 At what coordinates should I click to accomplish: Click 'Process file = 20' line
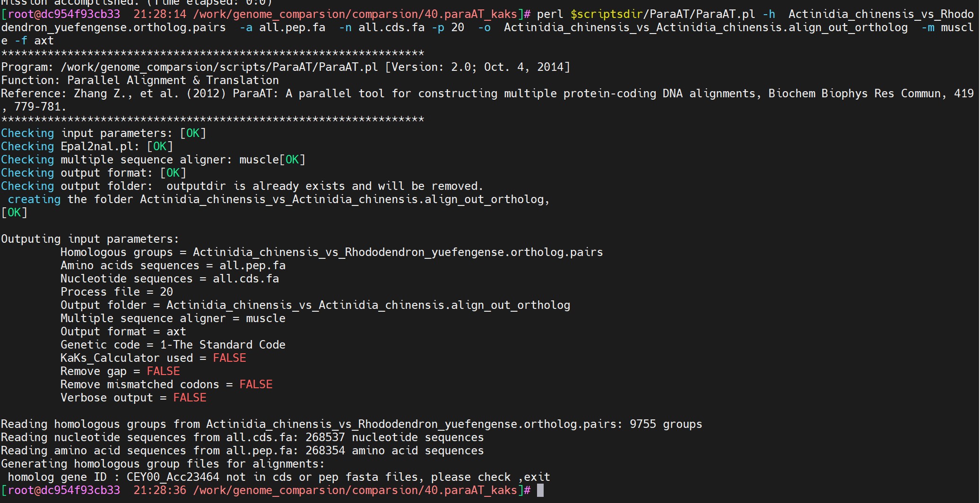pos(117,292)
